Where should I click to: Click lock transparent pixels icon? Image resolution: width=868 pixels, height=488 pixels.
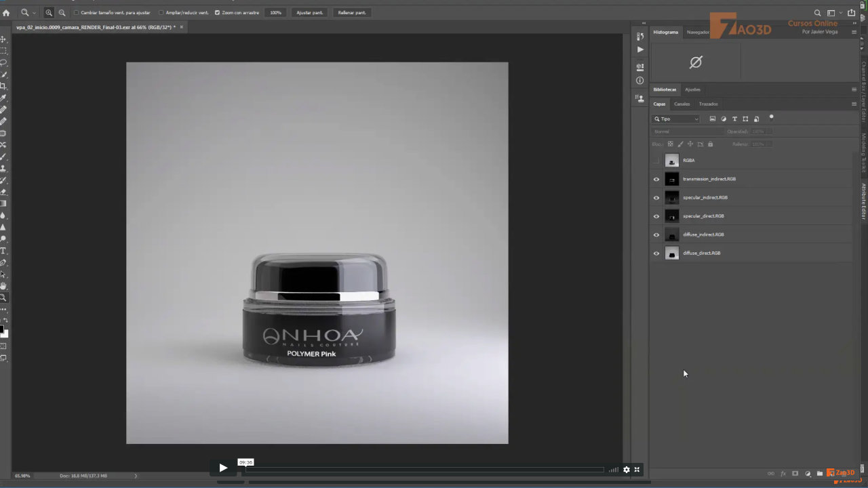(x=671, y=144)
